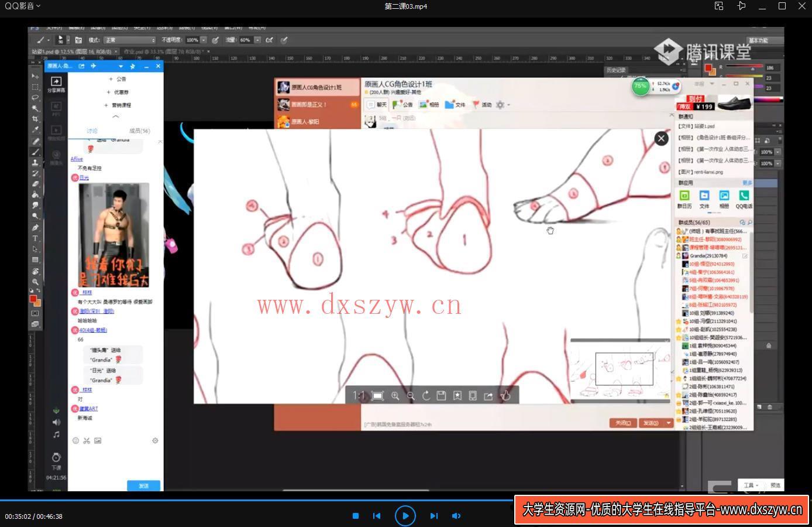Share the image with forward arrow icon

click(x=488, y=396)
